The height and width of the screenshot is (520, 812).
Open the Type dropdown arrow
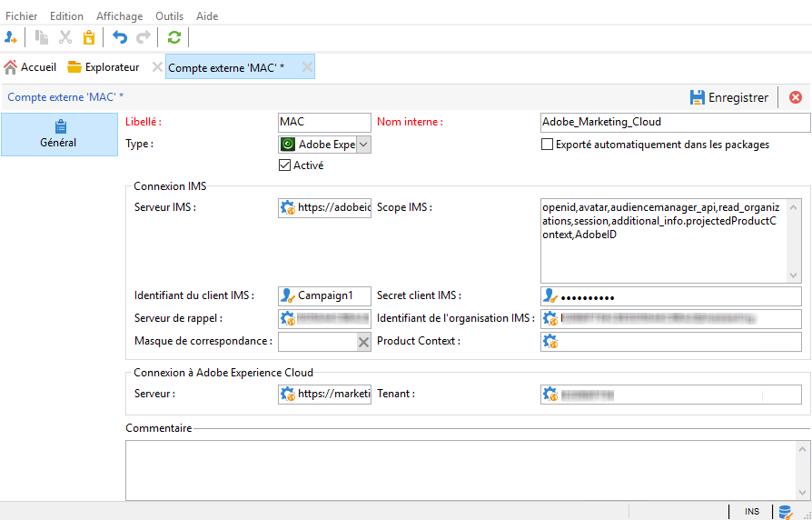(x=363, y=145)
